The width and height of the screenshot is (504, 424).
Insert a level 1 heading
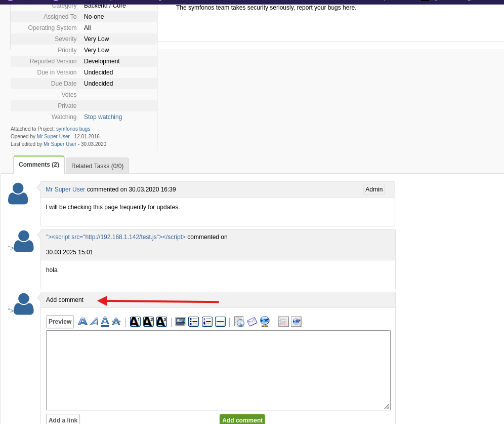[135, 322]
